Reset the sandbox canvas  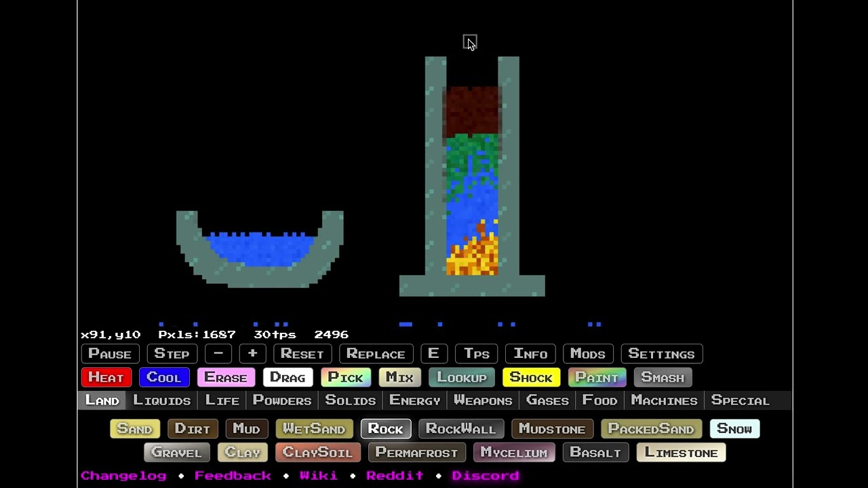point(302,354)
